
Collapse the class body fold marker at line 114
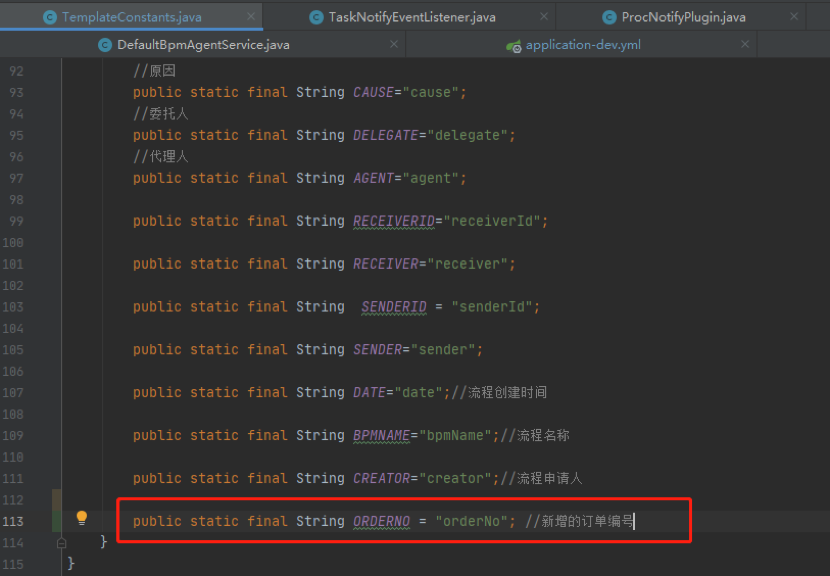click(x=61, y=543)
